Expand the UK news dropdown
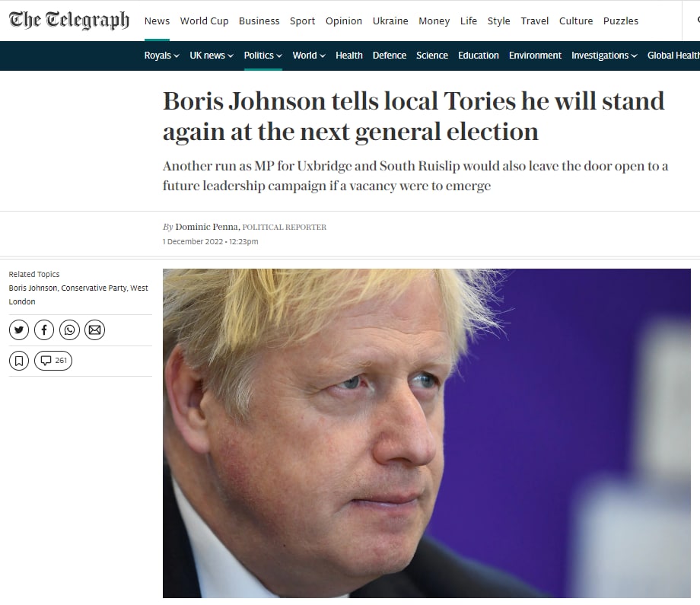Image resolution: width=700 pixels, height=605 pixels. [212, 56]
